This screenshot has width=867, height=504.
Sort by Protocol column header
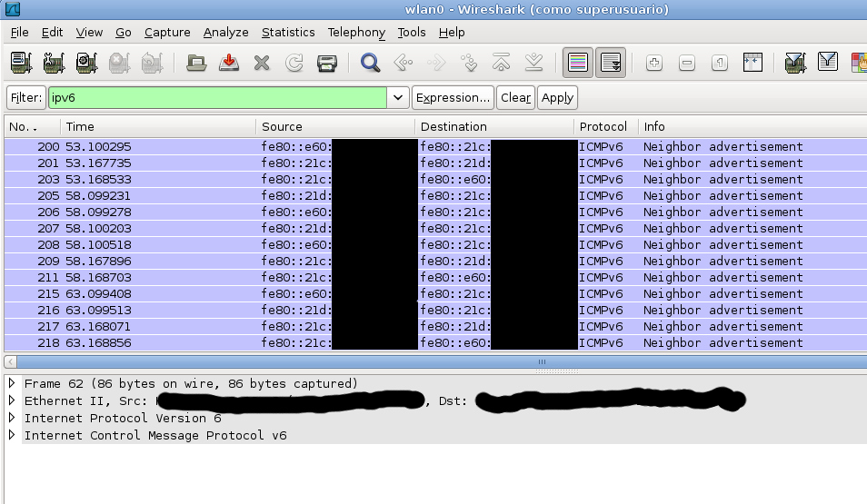(606, 126)
